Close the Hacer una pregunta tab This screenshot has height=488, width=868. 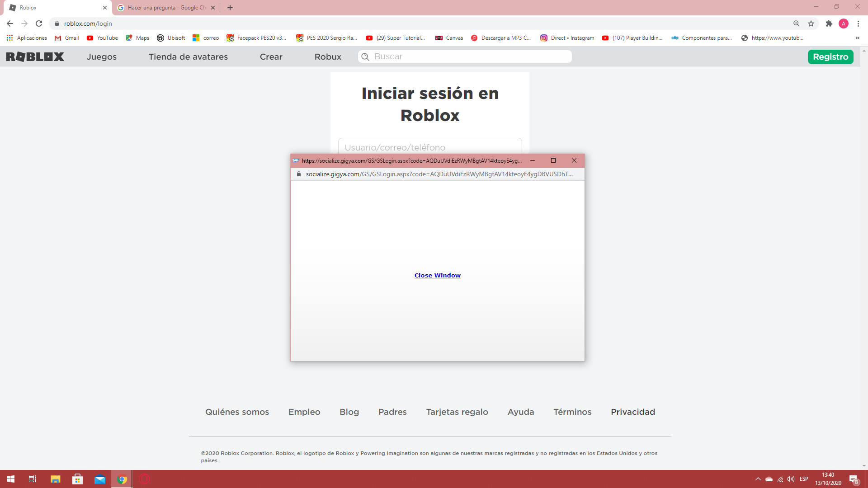(213, 8)
